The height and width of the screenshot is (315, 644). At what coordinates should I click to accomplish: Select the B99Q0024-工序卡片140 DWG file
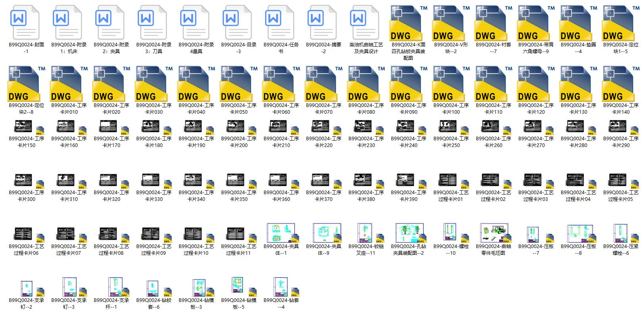[621, 83]
